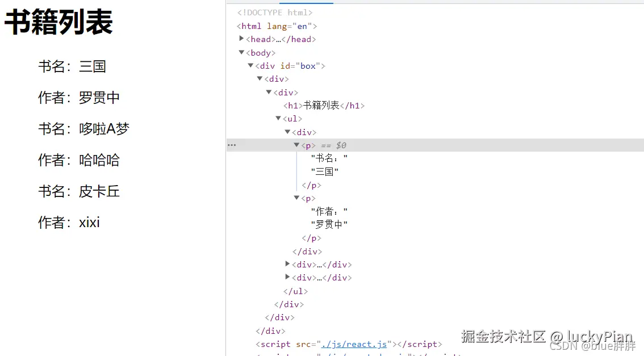Expand the first collapsed div…/div element

287,264
